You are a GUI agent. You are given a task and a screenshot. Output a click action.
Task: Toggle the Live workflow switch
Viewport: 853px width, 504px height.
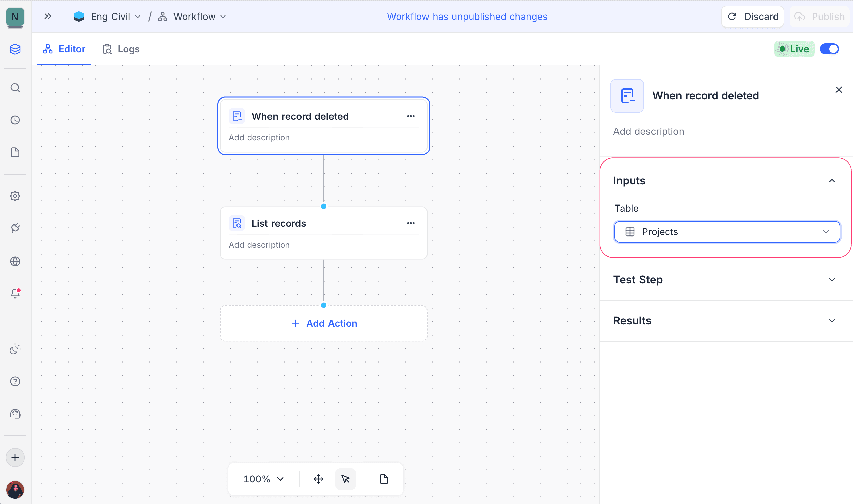[x=829, y=49]
